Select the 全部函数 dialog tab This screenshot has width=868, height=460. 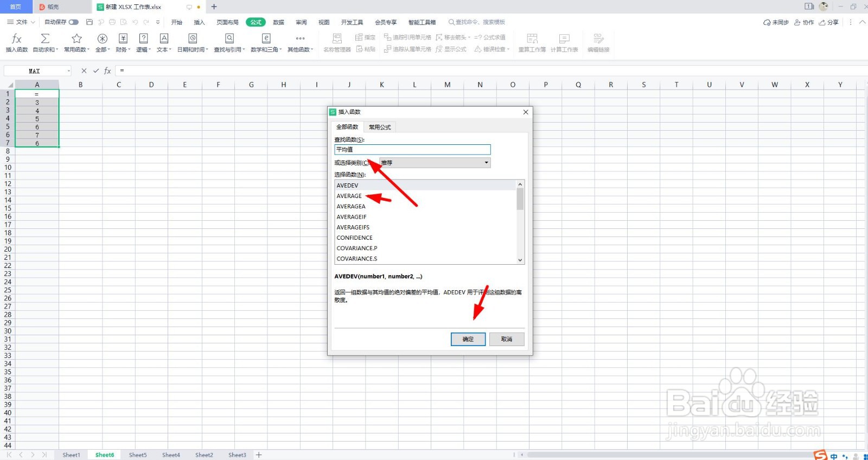[x=347, y=127]
